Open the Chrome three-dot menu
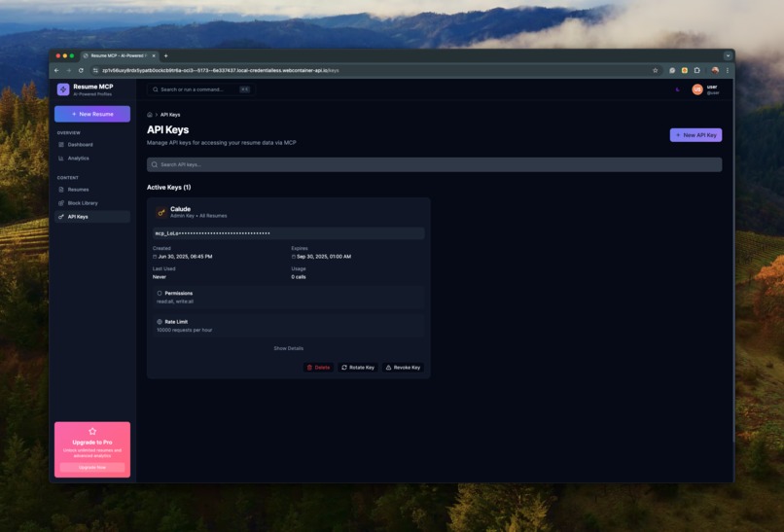This screenshot has height=532, width=784. pyautogui.click(x=727, y=70)
